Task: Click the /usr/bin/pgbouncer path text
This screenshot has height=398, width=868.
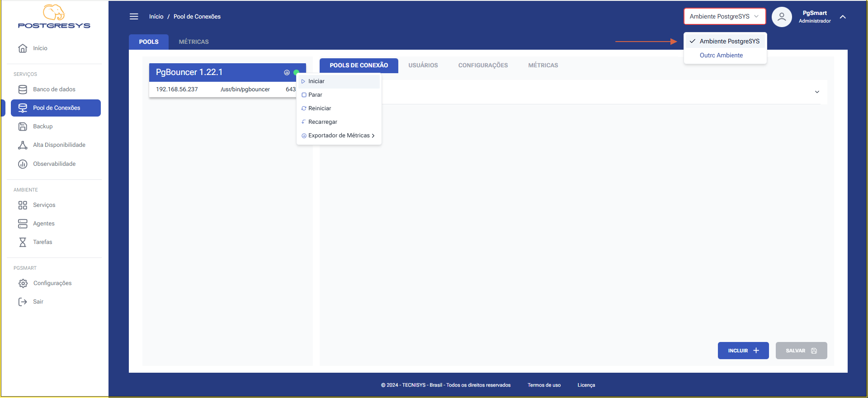Action: pos(245,89)
